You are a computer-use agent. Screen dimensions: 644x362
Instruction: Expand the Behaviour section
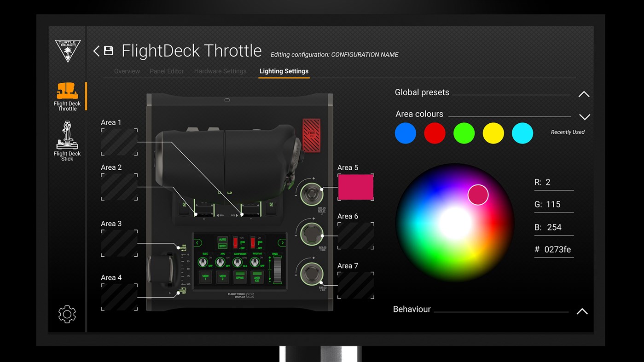click(x=582, y=311)
